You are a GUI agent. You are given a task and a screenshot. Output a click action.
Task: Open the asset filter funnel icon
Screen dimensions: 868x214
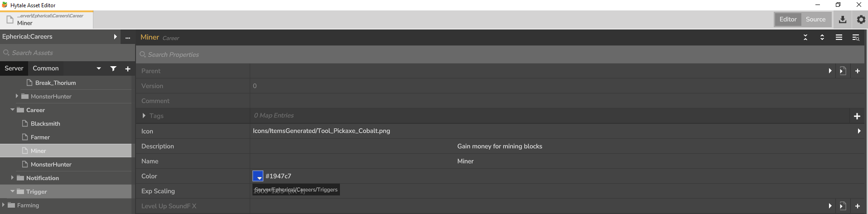pyautogui.click(x=113, y=68)
